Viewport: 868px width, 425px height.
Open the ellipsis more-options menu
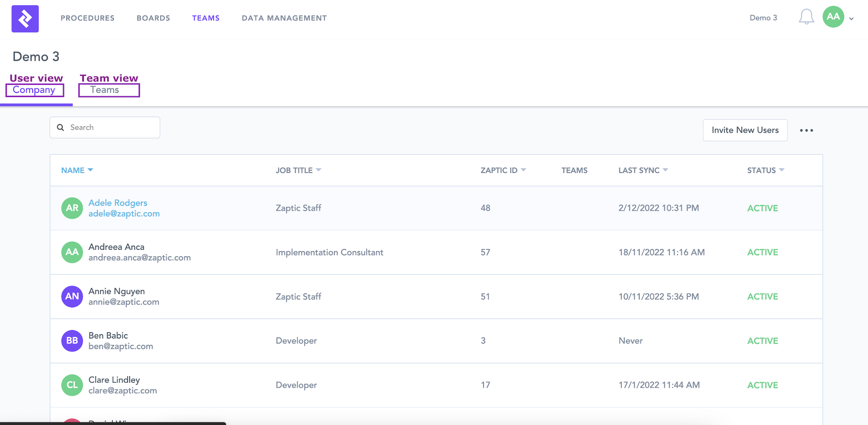coord(807,130)
